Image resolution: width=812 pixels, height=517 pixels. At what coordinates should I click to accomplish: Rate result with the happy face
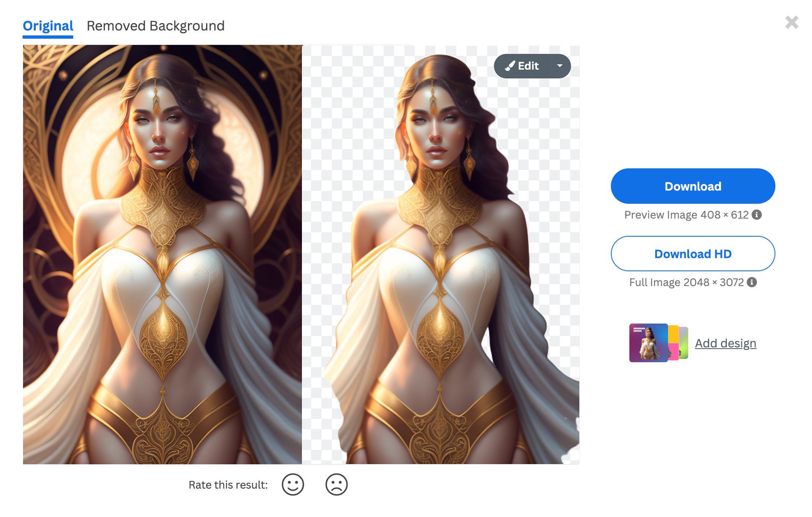tap(293, 484)
